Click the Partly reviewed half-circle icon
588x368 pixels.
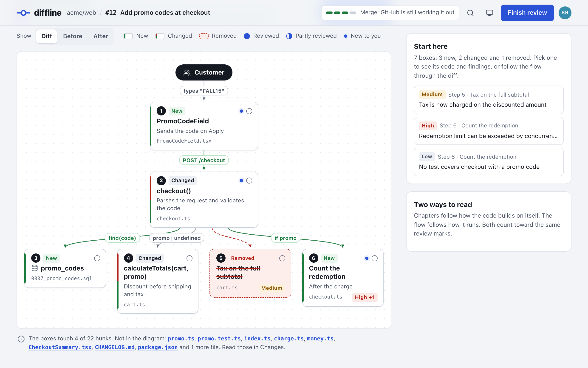289,36
